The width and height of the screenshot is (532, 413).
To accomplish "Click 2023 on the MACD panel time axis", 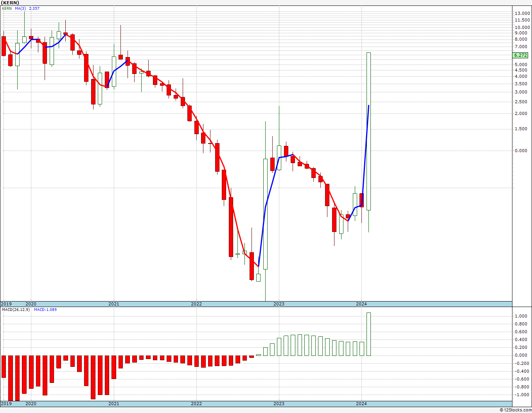I will pos(279,404).
